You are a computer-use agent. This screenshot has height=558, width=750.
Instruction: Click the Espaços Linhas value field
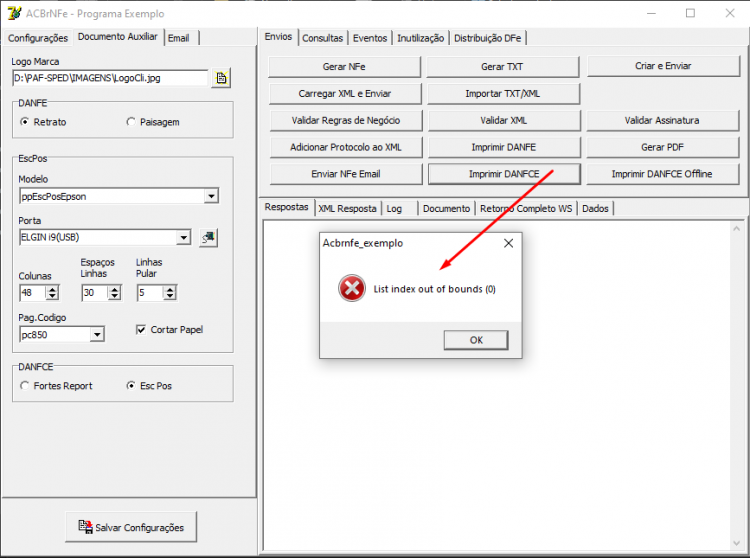pyautogui.click(x=95, y=293)
